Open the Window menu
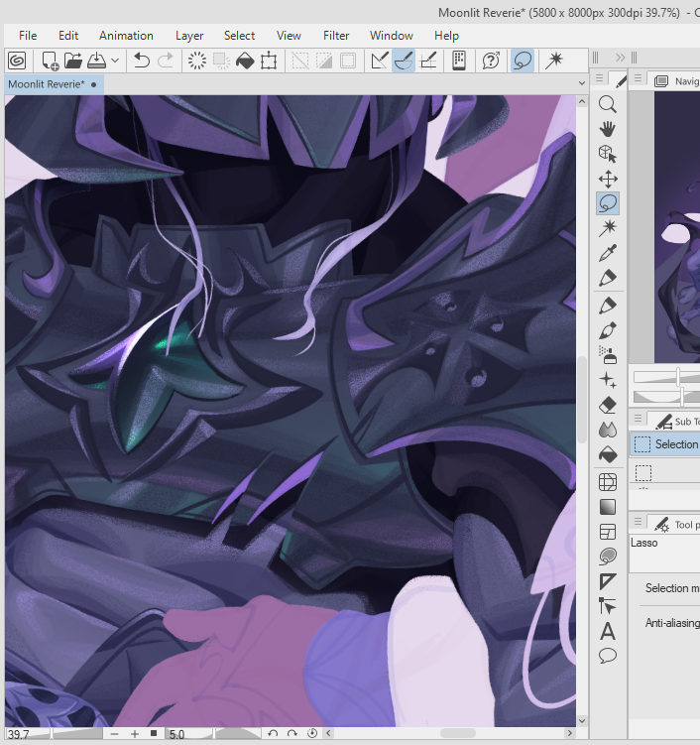This screenshot has height=745, width=700. click(392, 36)
